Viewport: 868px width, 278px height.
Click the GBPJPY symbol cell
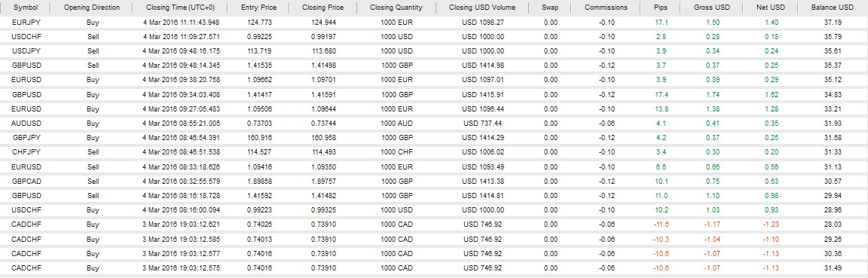[24, 137]
